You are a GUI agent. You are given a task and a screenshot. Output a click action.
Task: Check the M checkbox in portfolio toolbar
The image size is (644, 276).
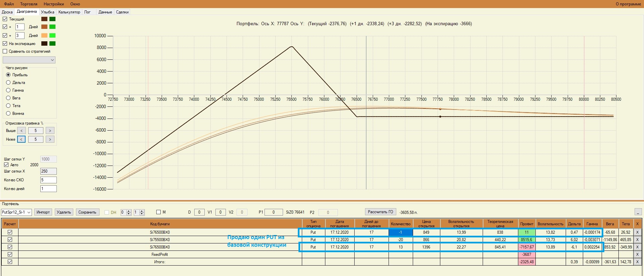click(x=159, y=212)
